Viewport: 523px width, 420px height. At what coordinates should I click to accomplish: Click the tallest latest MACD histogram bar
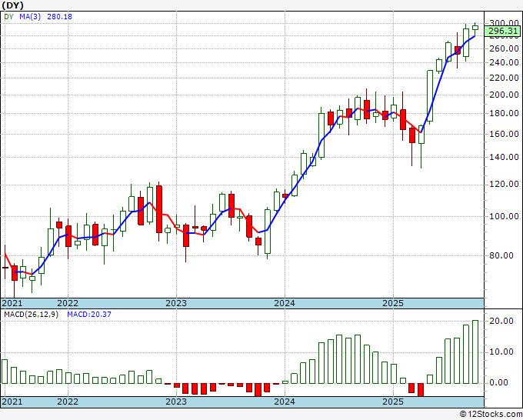pos(475,352)
